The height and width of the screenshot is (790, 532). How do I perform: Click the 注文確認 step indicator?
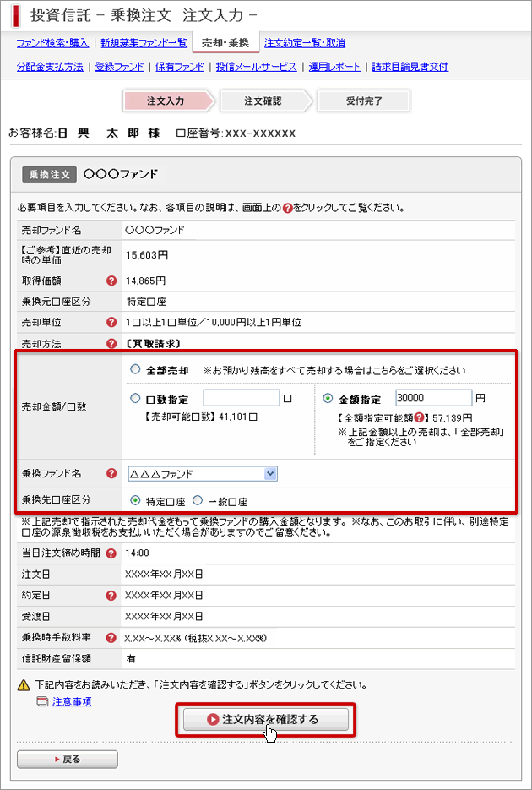[266, 101]
